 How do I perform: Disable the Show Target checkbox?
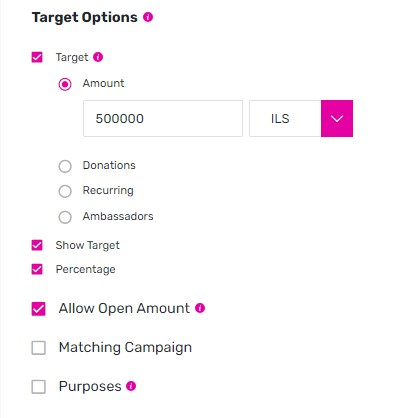point(37,245)
